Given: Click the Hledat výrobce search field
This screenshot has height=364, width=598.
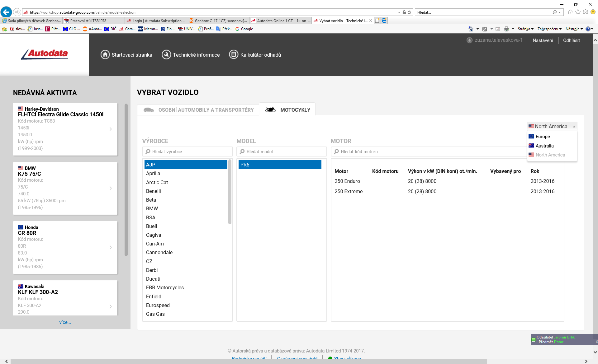Looking at the screenshot, I should 187,152.
